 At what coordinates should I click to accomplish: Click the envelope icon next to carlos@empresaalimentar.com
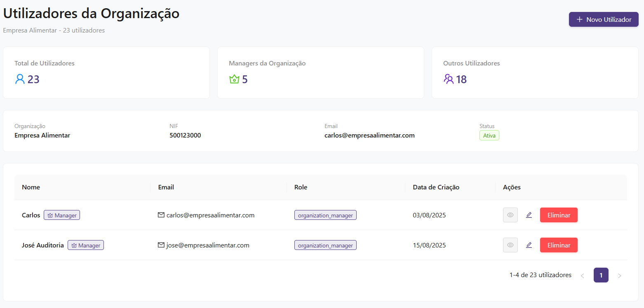[x=161, y=215]
